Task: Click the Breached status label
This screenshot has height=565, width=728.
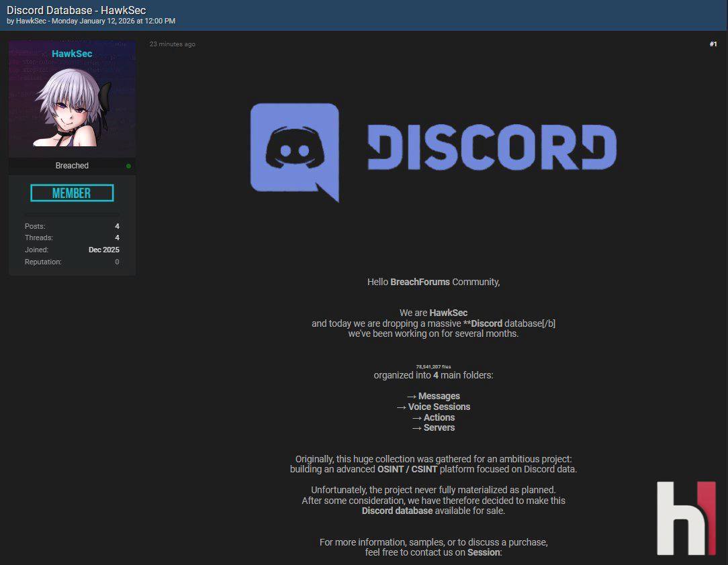Action: click(x=72, y=165)
